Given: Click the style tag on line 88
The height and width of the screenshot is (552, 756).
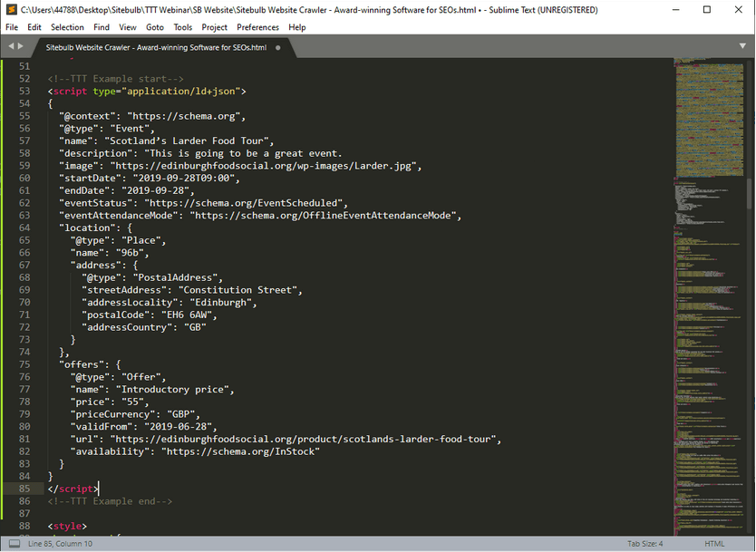Looking at the screenshot, I should coord(67,526).
